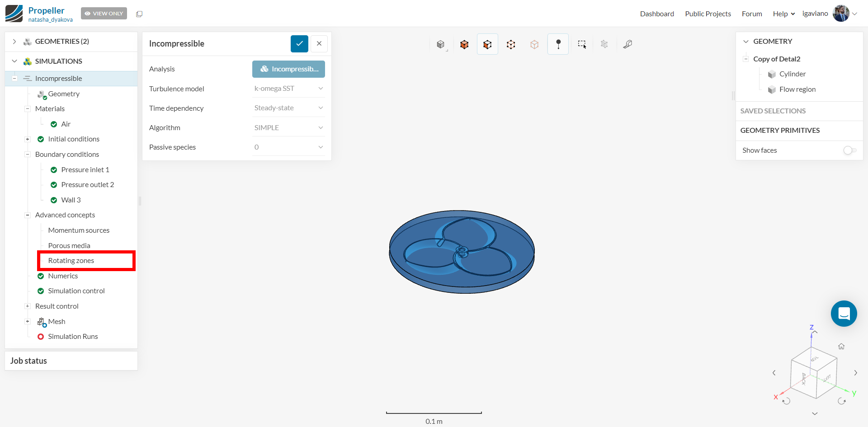Select the vertex selection filter icon
The height and width of the screenshot is (427, 868).
point(534,44)
